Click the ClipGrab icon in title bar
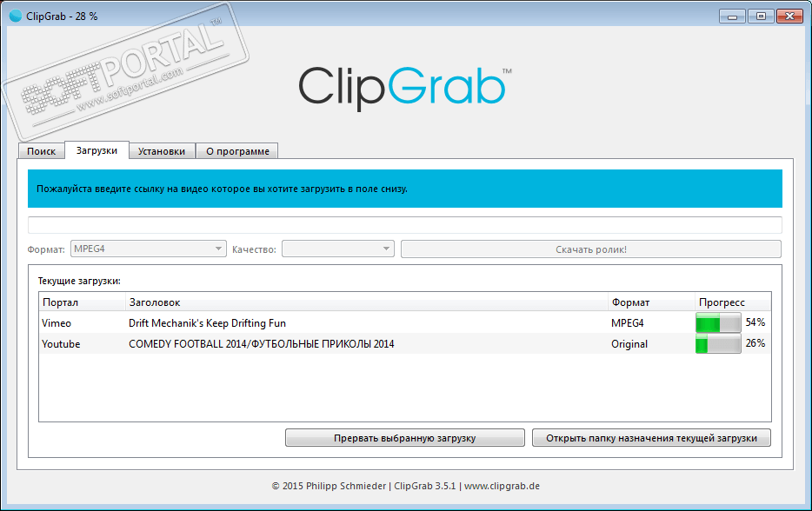Image resolution: width=812 pixels, height=511 pixels. tap(16, 16)
